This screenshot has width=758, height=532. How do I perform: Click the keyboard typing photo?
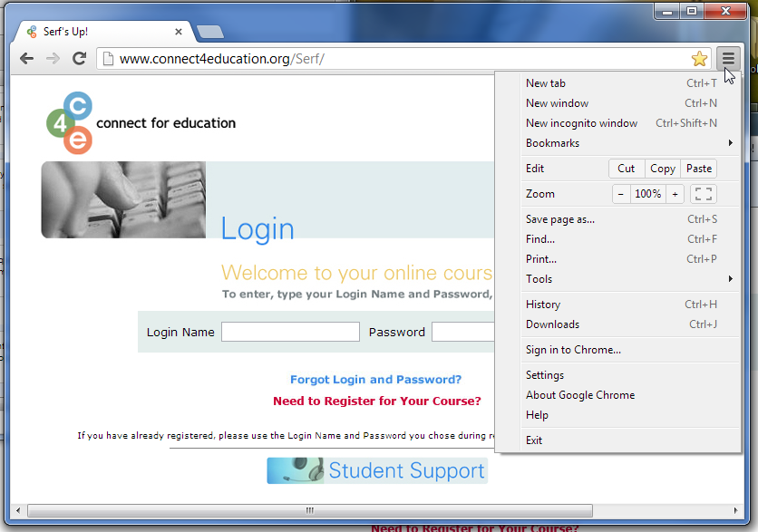point(123,199)
